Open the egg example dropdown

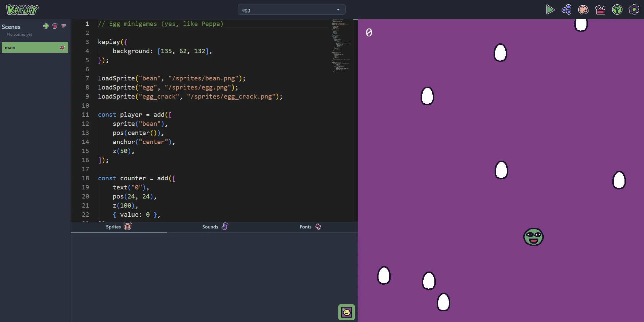(291, 10)
